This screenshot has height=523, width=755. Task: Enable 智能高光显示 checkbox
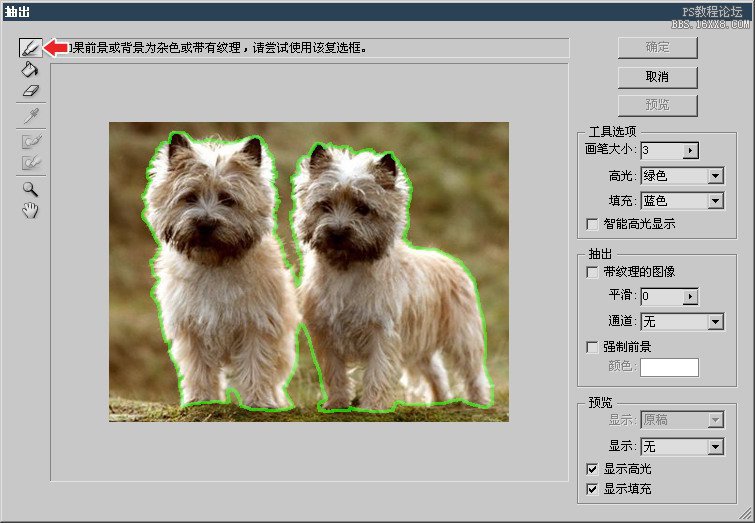pyautogui.click(x=592, y=224)
